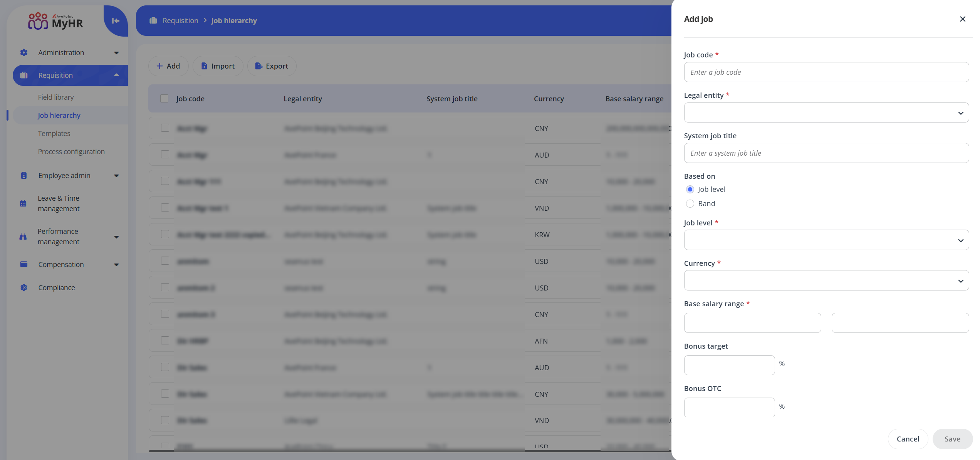Click the Bonus target percentage field
The width and height of the screenshot is (980, 460).
(x=729, y=365)
